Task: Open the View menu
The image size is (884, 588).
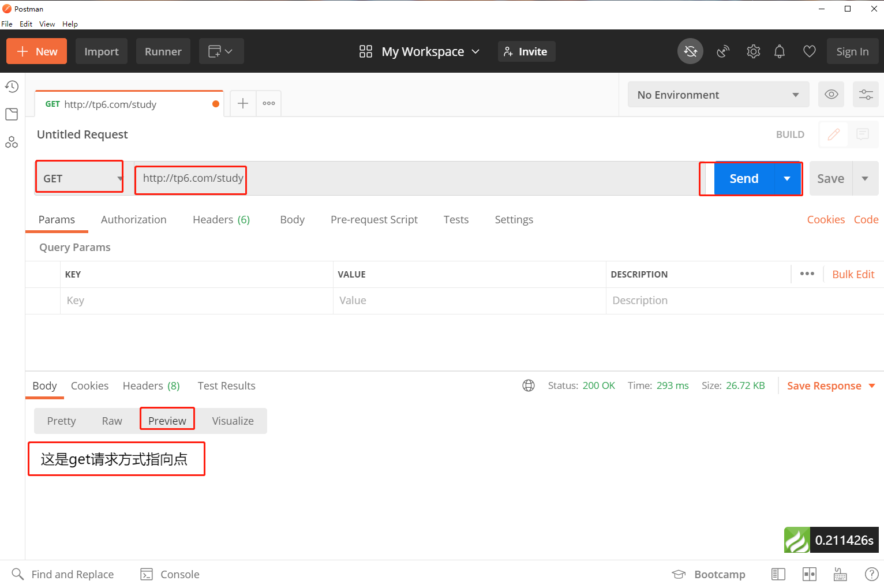Action: (47, 24)
